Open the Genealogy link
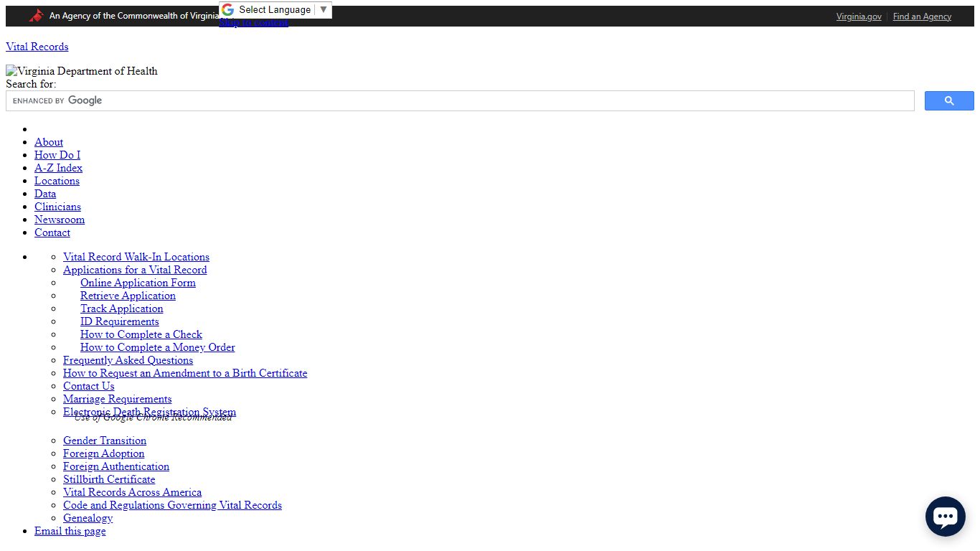The height and width of the screenshot is (551, 980). coord(88,518)
